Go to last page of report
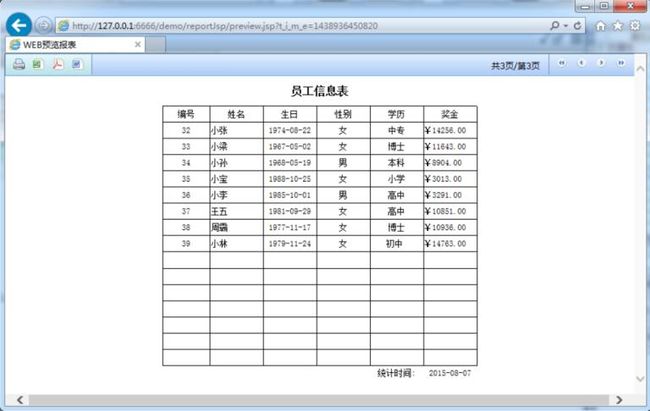 click(x=621, y=63)
